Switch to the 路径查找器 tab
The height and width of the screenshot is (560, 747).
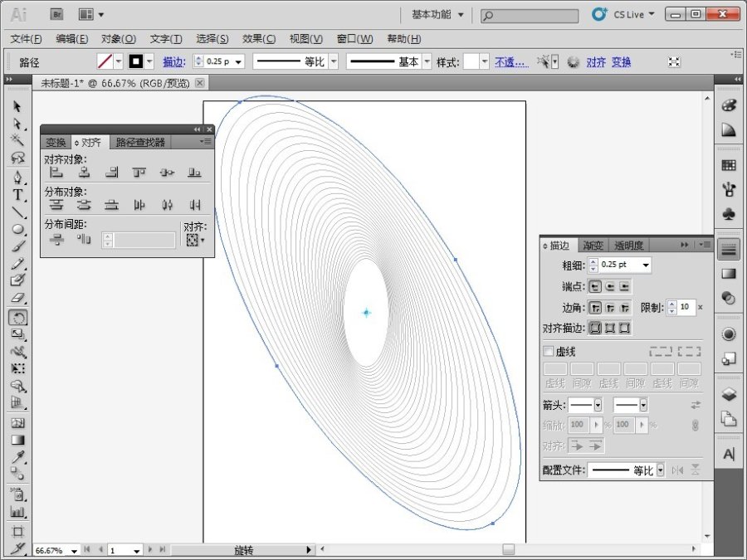tap(140, 143)
